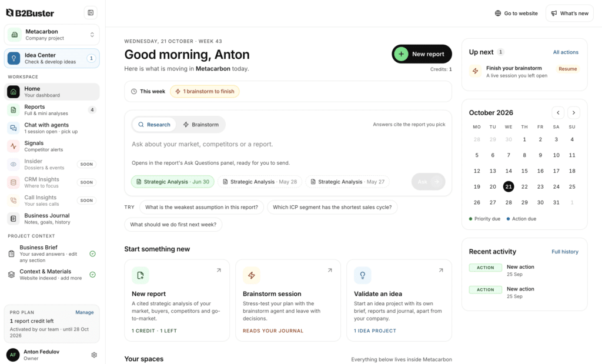Viewport: 602px width, 364px height.
Task: Open What's new announcements
Action: [570, 13]
